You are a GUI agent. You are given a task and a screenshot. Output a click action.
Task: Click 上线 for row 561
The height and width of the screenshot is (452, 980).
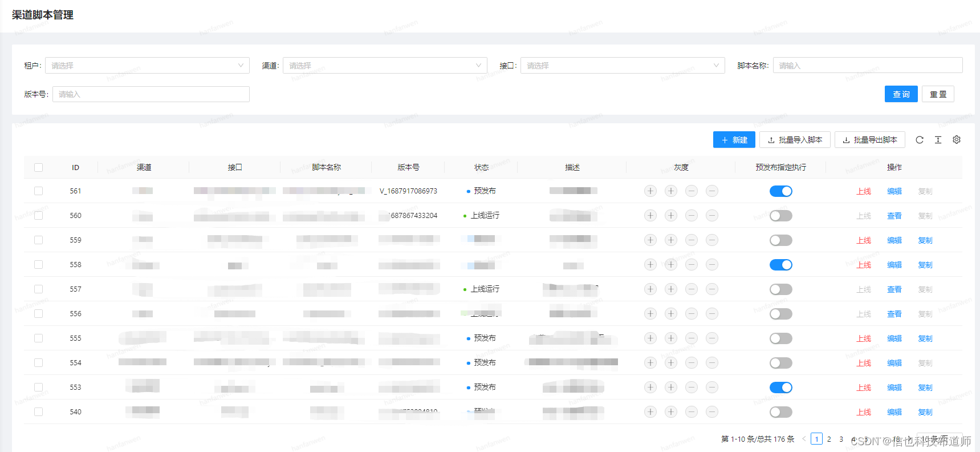(x=864, y=191)
